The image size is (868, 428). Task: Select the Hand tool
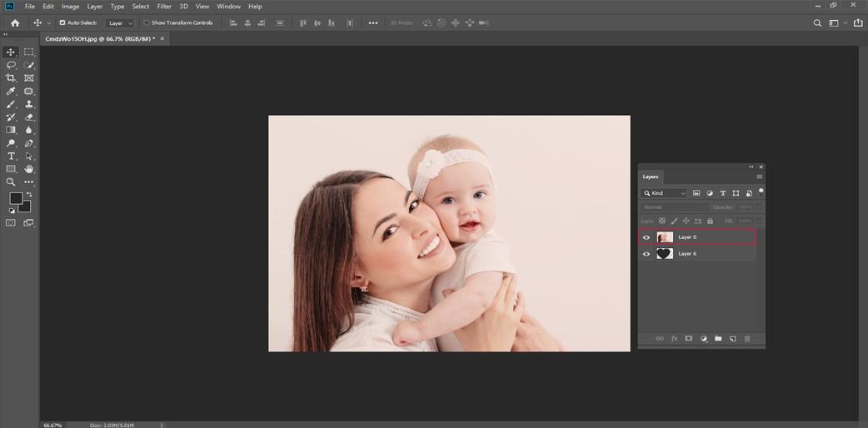point(29,169)
